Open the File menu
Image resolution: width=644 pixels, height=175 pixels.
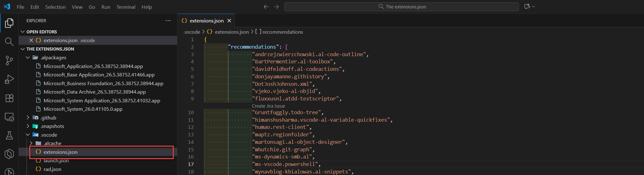[x=21, y=7]
